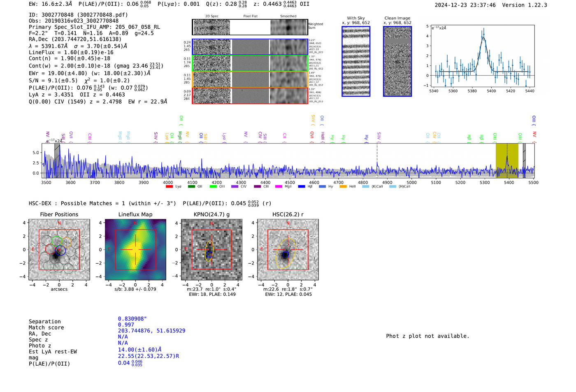Select the red-bordered fiber spectrum row
Screen dimensions: 576x392
coord(250,95)
